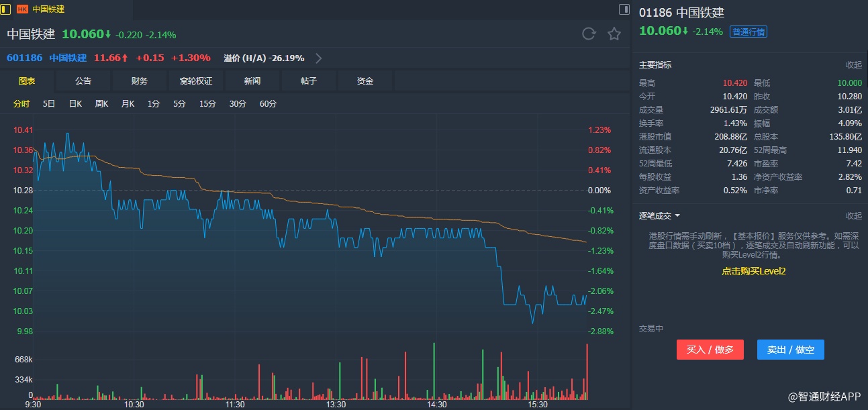Click the 点击购买Level2 link

753,271
